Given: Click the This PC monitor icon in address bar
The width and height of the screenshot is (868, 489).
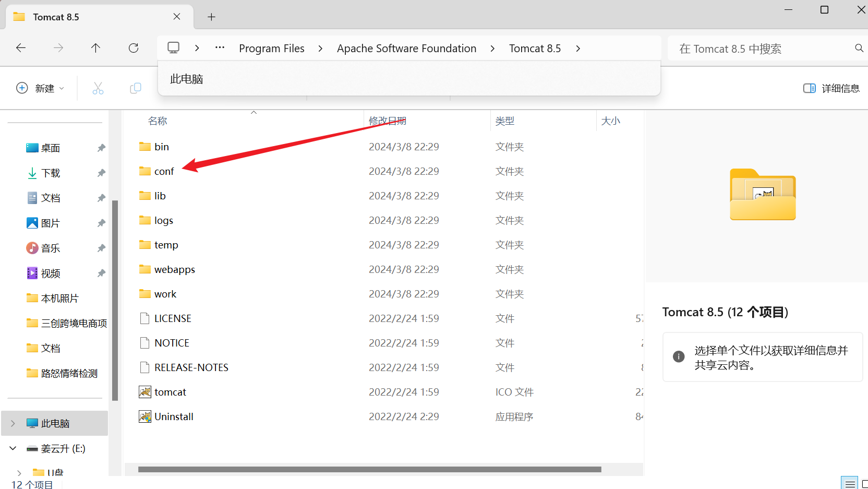Looking at the screenshot, I should pos(173,48).
